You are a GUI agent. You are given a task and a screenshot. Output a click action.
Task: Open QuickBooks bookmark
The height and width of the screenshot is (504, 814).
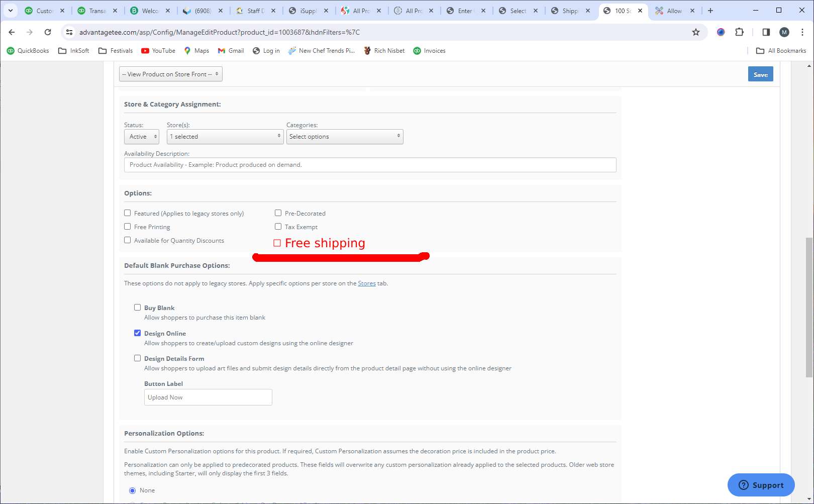coord(28,51)
